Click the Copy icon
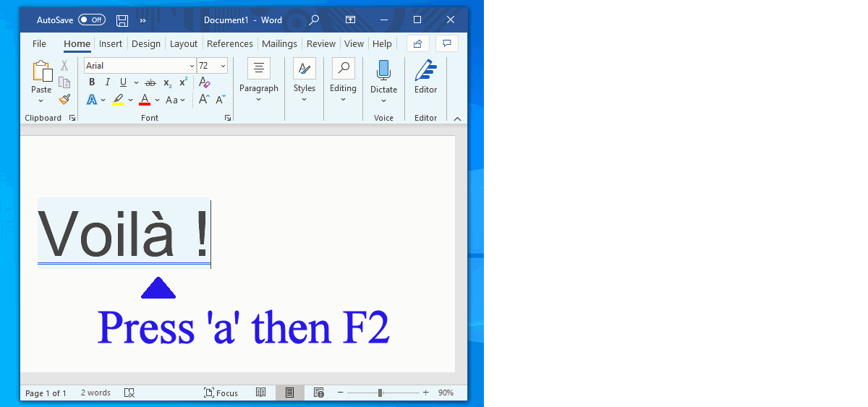 tap(64, 82)
